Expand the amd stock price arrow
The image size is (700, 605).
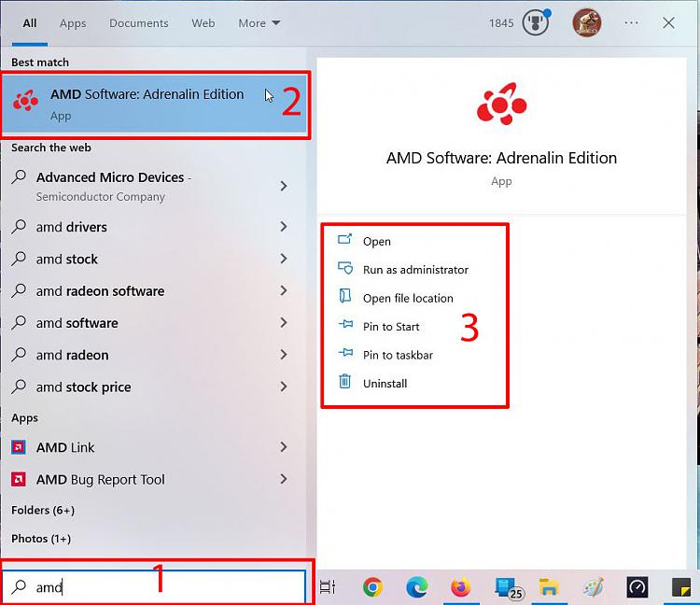(x=284, y=387)
